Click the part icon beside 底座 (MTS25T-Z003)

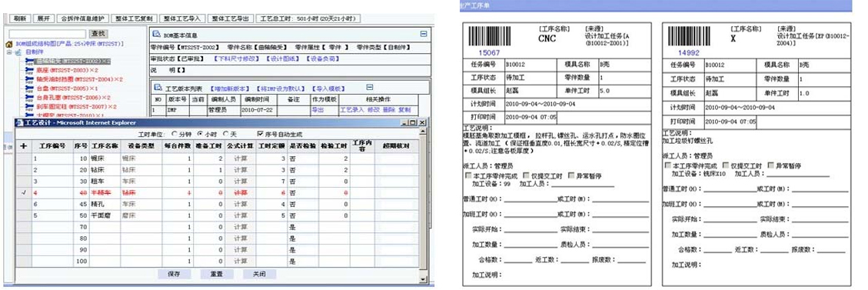click(x=30, y=70)
